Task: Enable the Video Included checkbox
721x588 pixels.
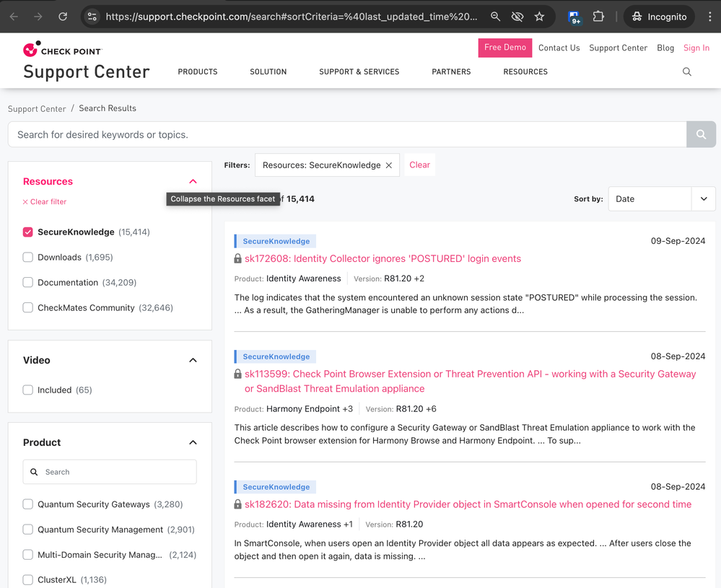Action: click(x=28, y=390)
